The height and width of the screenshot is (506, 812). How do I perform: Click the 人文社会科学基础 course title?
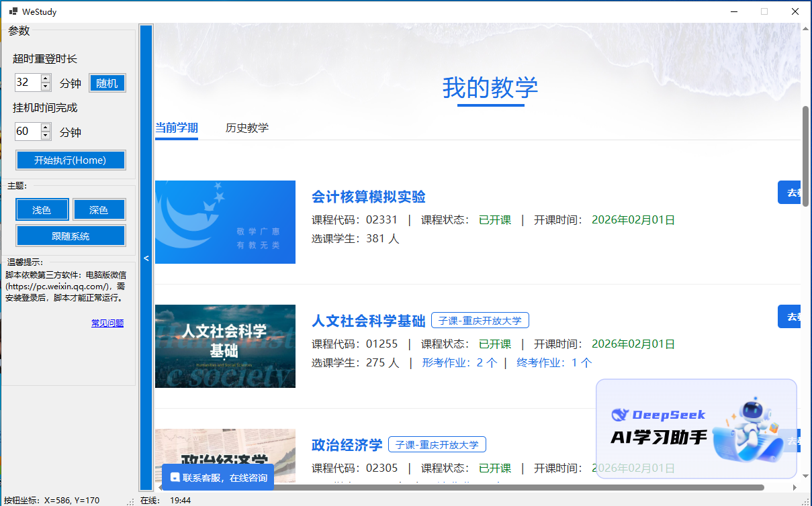click(x=369, y=321)
